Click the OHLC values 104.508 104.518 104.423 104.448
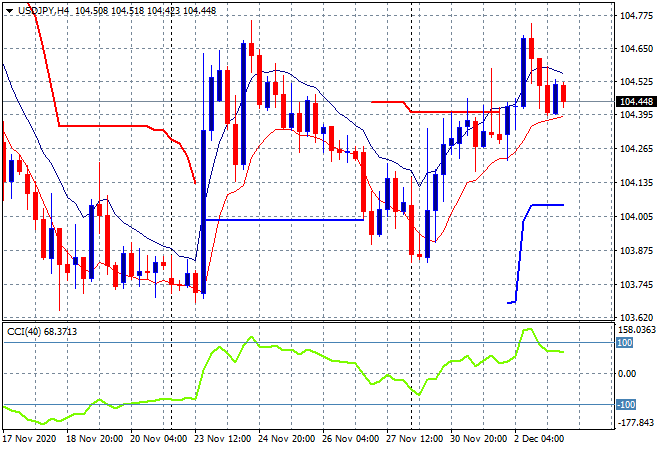Viewport: 660px width, 450px height. 146,11
